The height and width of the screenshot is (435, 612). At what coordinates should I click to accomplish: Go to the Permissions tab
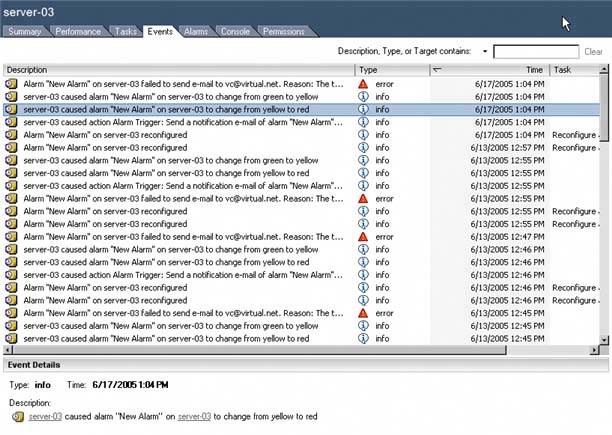283,32
